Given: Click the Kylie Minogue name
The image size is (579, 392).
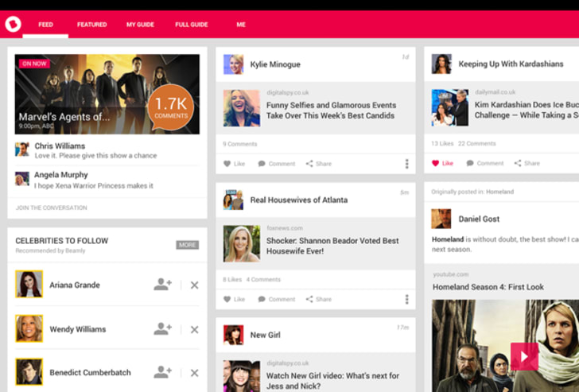Looking at the screenshot, I should (275, 64).
